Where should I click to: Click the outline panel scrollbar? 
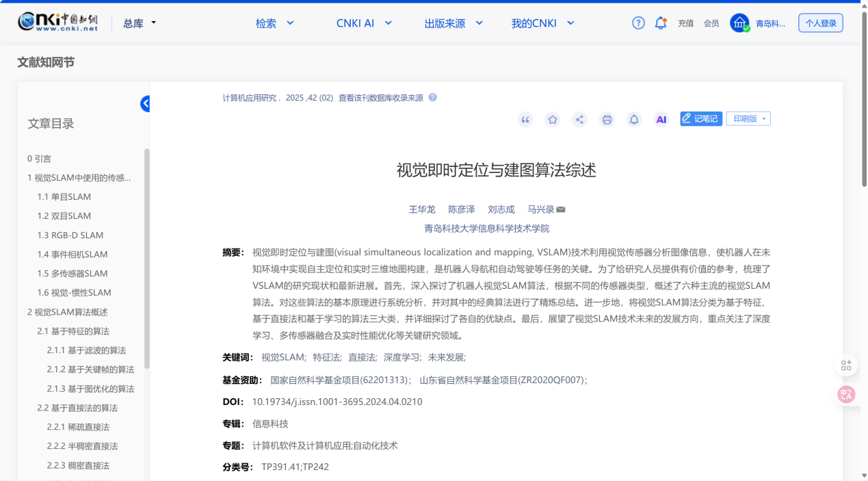pos(147,259)
